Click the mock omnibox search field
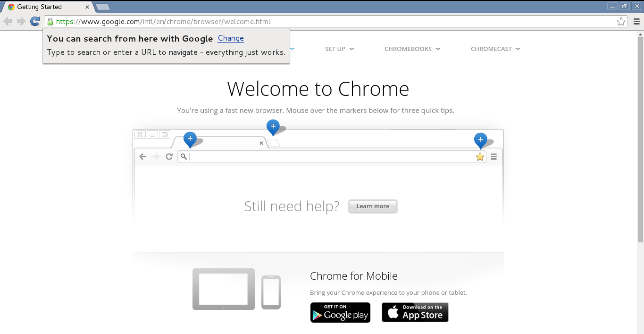Viewport: 644px width, 334px height. [x=332, y=157]
